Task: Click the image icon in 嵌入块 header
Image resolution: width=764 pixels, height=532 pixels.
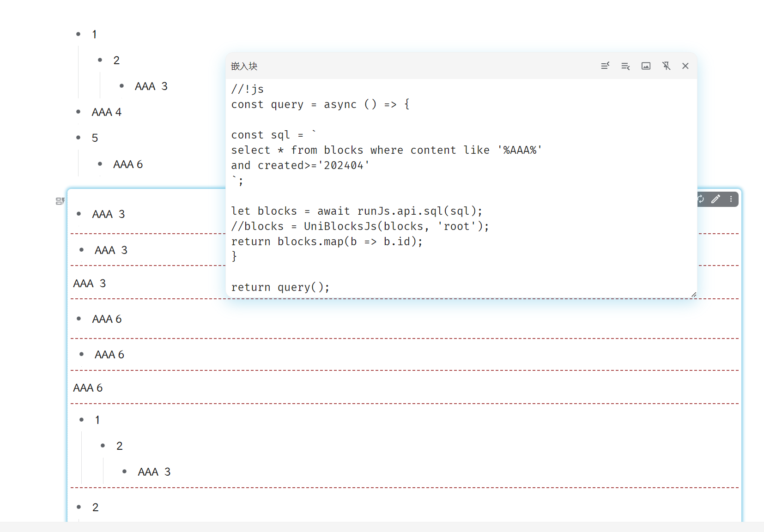Action: (646, 66)
